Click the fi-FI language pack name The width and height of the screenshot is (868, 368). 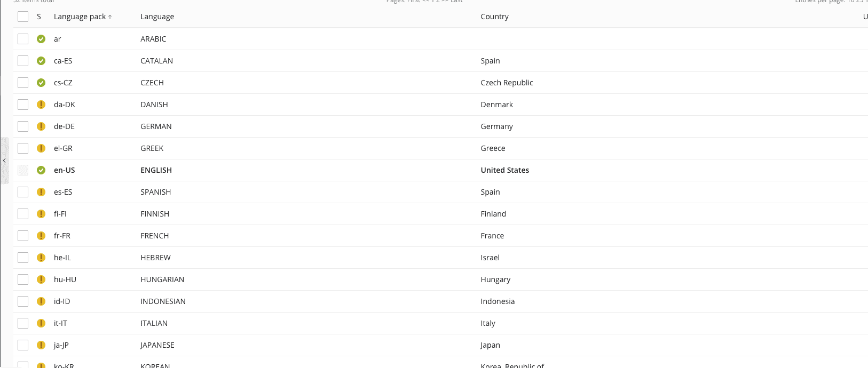[60, 214]
